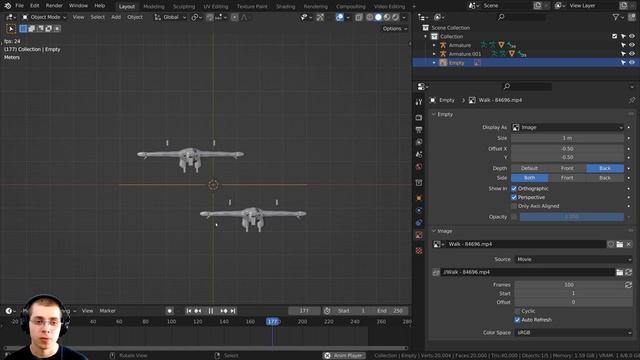Open the Global transform orientation dropdown

[170, 17]
